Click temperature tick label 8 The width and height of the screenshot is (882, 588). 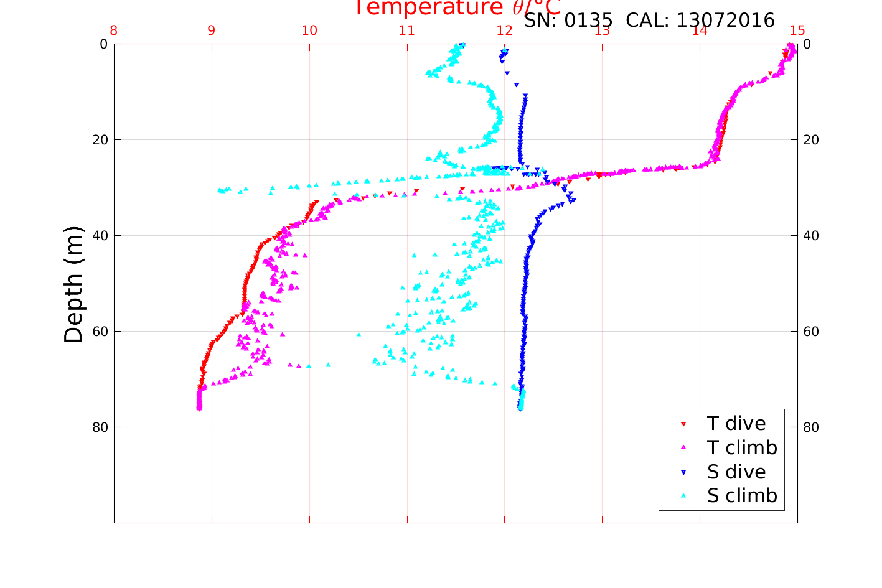click(114, 30)
